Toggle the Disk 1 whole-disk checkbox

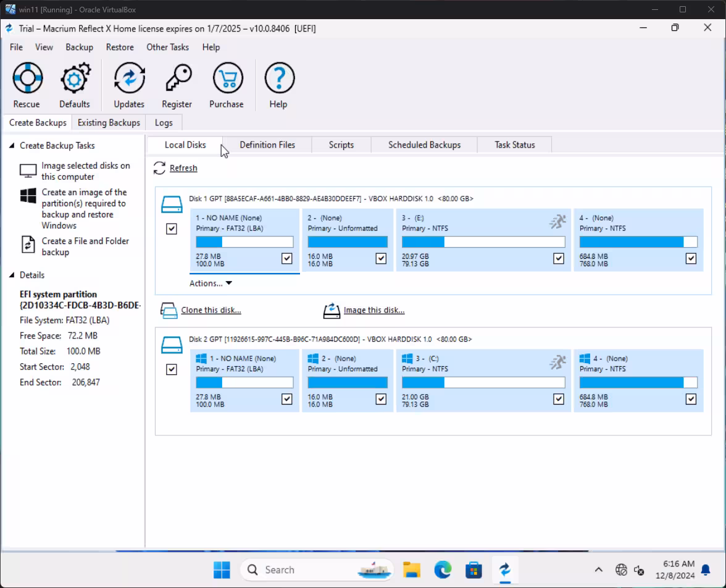[172, 229]
